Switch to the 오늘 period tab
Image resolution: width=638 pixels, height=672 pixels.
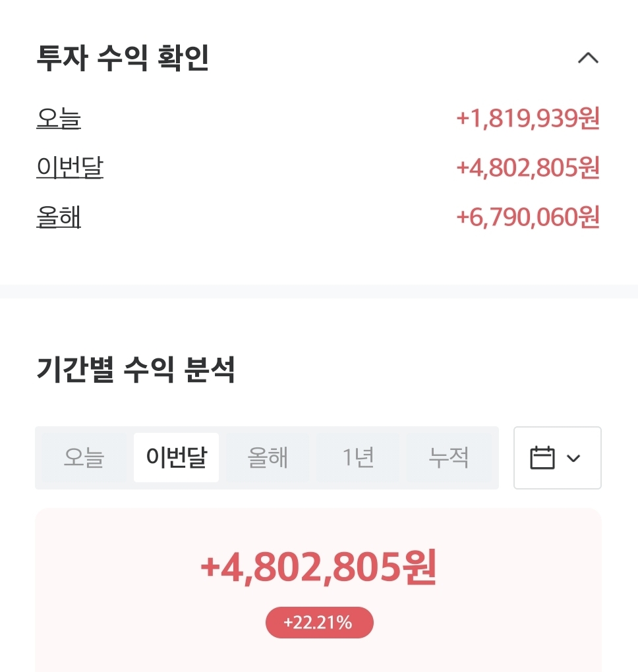coord(84,457)
